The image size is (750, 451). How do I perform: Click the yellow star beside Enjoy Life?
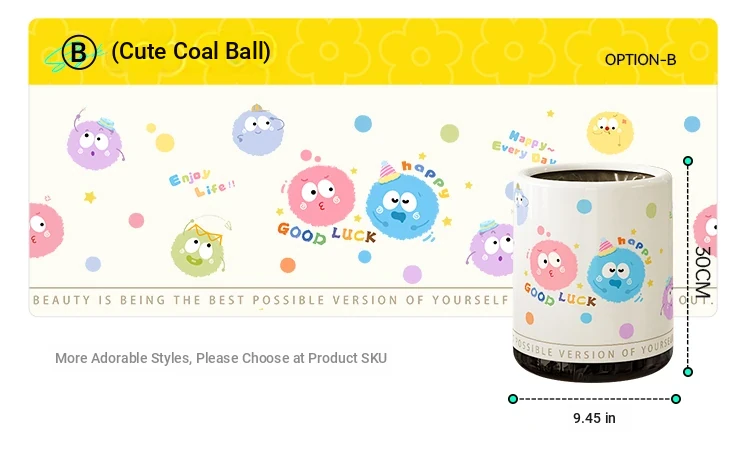[89, 197]
